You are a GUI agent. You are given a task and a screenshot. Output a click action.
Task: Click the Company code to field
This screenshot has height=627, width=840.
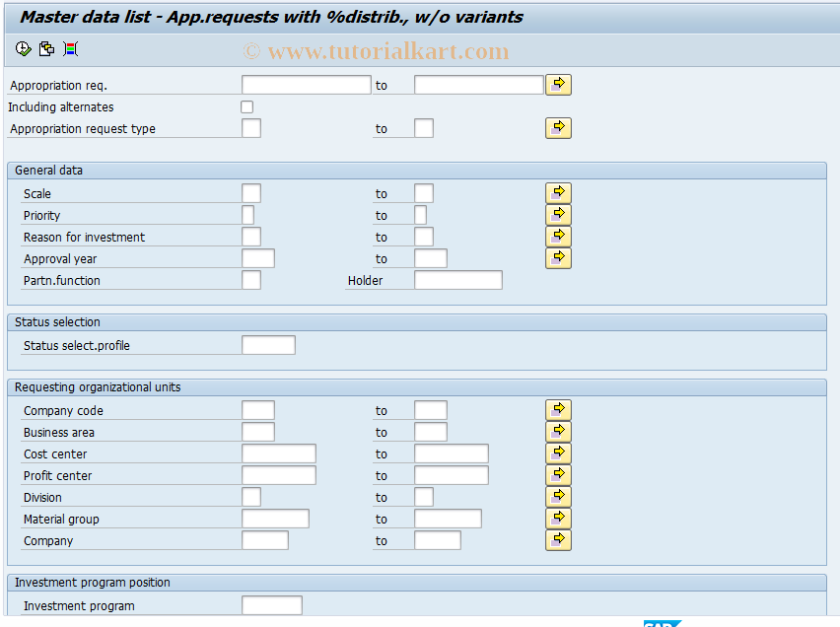[431, 410]
